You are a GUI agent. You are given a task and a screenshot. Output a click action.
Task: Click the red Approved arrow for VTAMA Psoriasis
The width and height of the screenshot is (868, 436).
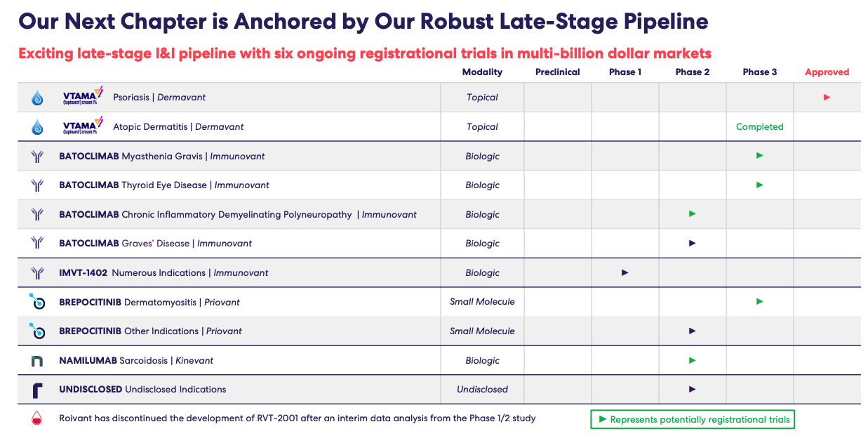point(827,98)
